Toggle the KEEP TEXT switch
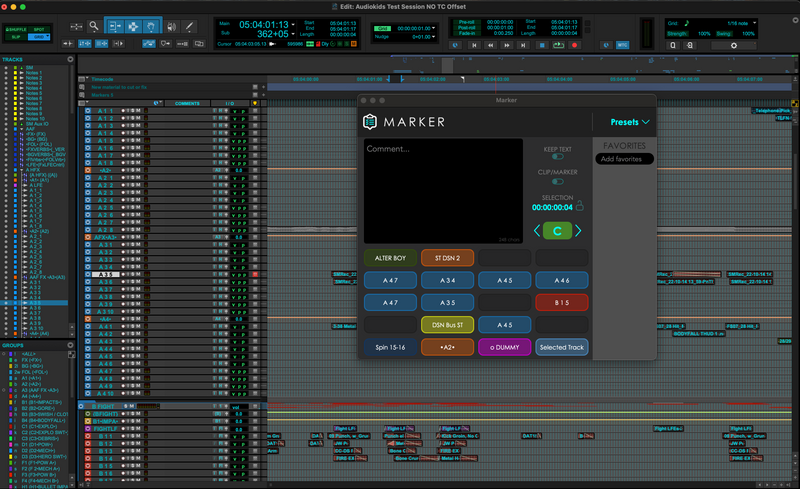 click(x=558, y=157)
